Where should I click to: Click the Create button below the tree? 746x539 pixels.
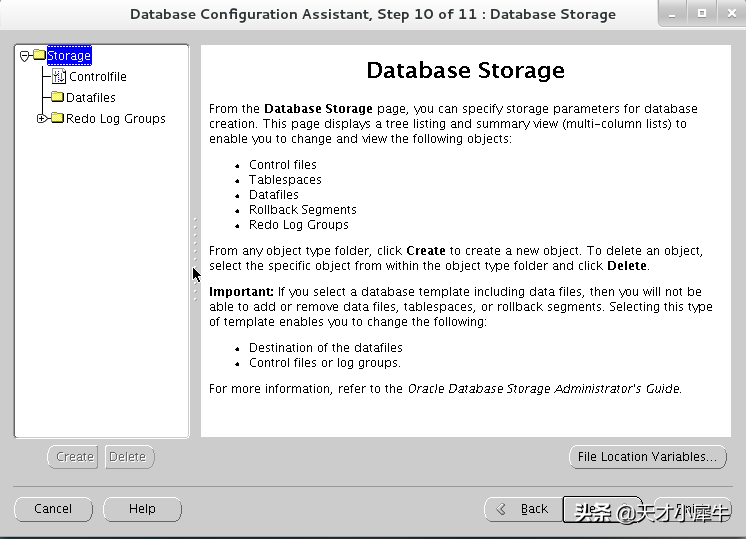[x=73, y=457]
